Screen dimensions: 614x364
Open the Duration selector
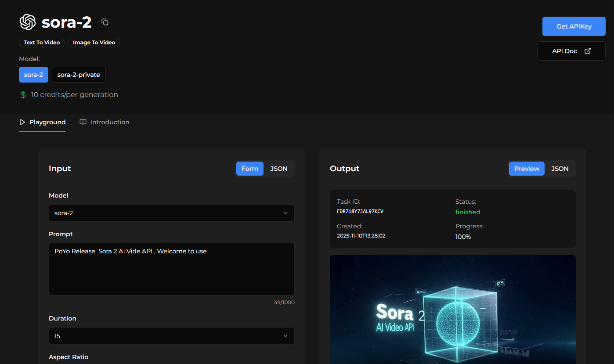(172, 336)
